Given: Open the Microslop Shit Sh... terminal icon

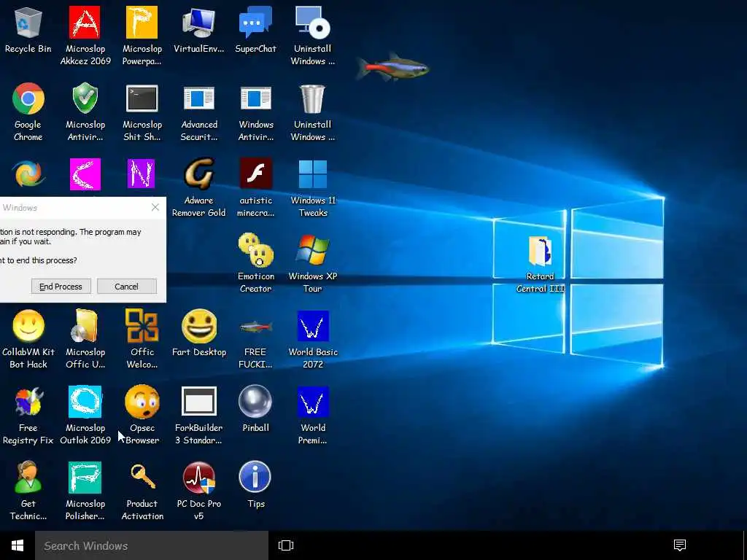Looking at the screenshot, I should (142, 98).
